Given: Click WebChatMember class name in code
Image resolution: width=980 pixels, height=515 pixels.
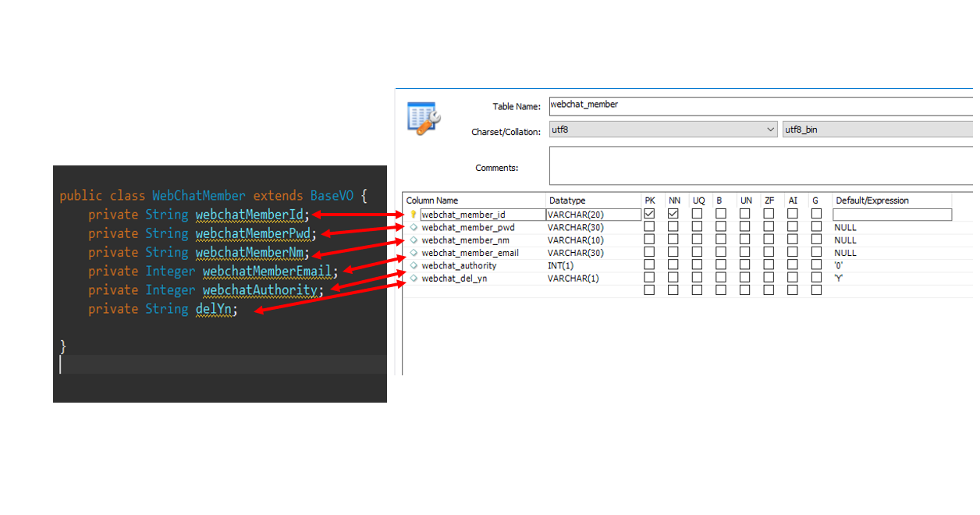Looking at the screenshot, I should pyautogui.click(x=199, y=196).
